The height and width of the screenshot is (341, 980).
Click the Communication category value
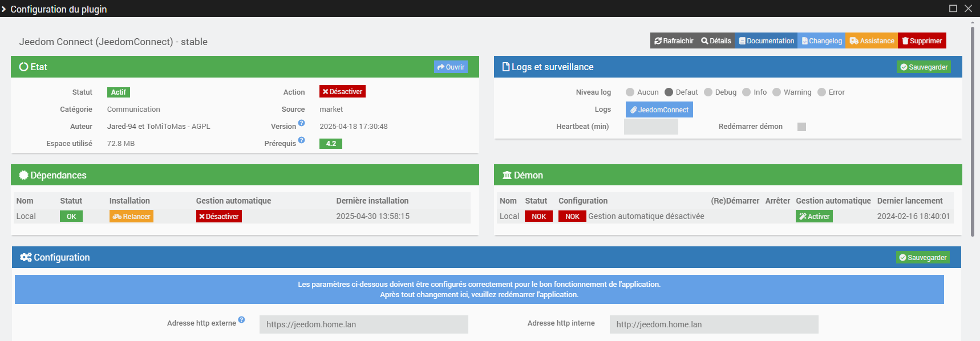point(133,109)
